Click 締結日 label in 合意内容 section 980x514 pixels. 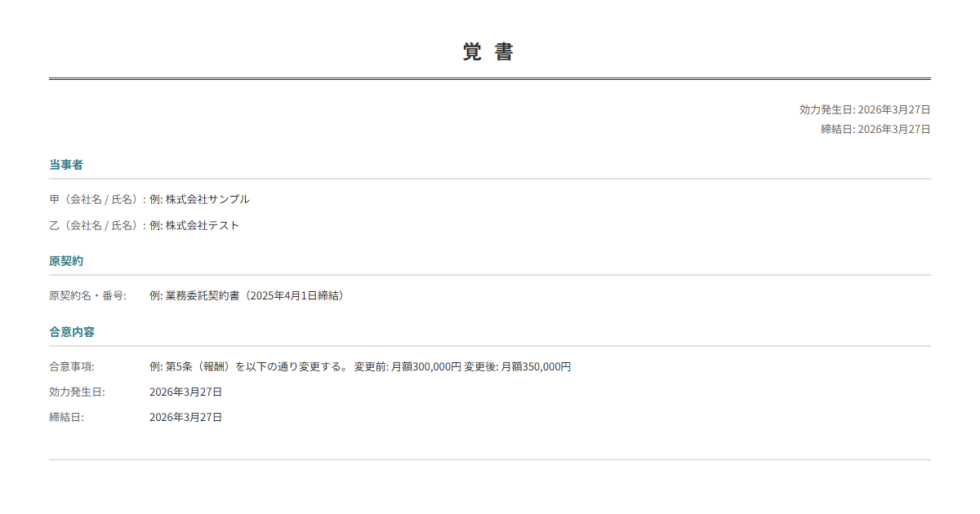tap(66, 418)
